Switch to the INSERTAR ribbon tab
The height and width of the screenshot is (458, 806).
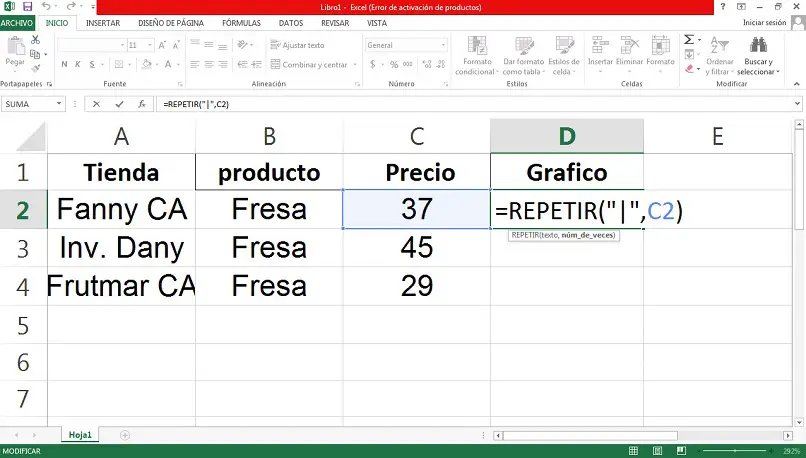point(105,22)
